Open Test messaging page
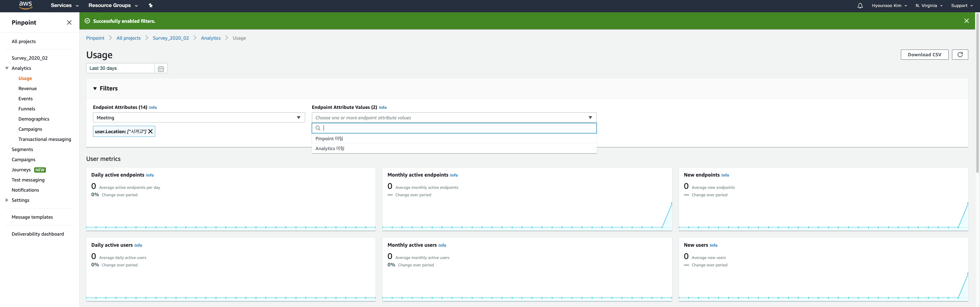Viewport: 980px width, 307px height. (28, 180)
